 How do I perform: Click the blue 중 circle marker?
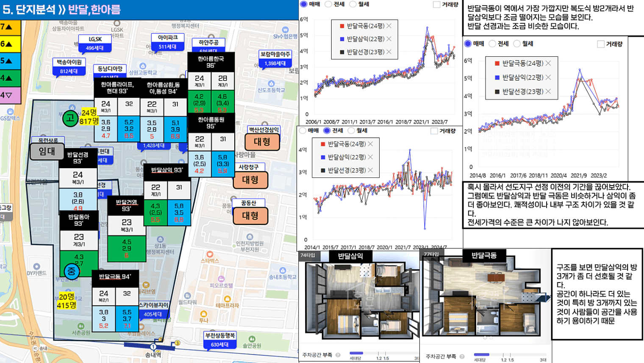[71, 272]
